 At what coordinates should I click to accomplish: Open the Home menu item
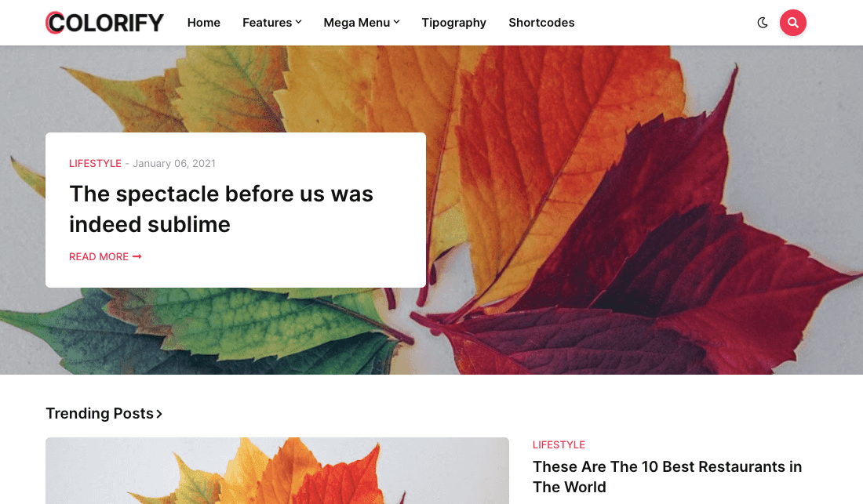pyautogui.click(x=204, y=23)
